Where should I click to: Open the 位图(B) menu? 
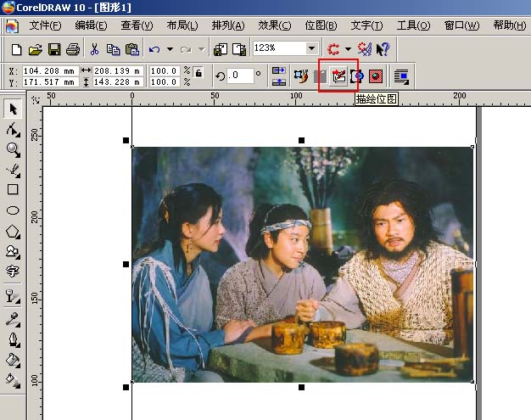(321, 25)
